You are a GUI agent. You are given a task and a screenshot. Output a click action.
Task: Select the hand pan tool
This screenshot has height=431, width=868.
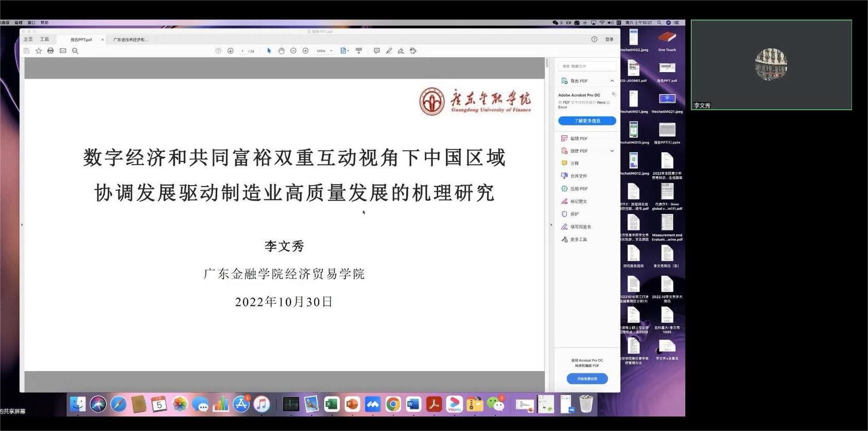tap(281, 51)
